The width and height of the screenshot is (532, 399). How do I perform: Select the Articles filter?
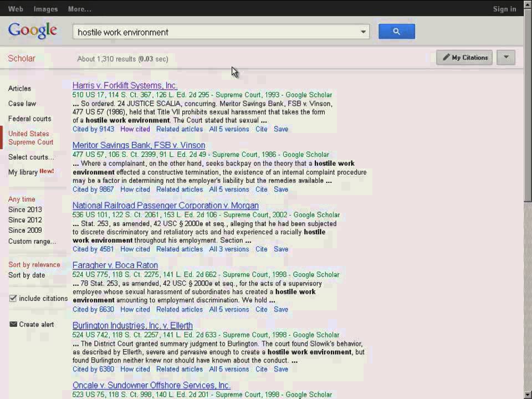(x=20, y=89)
